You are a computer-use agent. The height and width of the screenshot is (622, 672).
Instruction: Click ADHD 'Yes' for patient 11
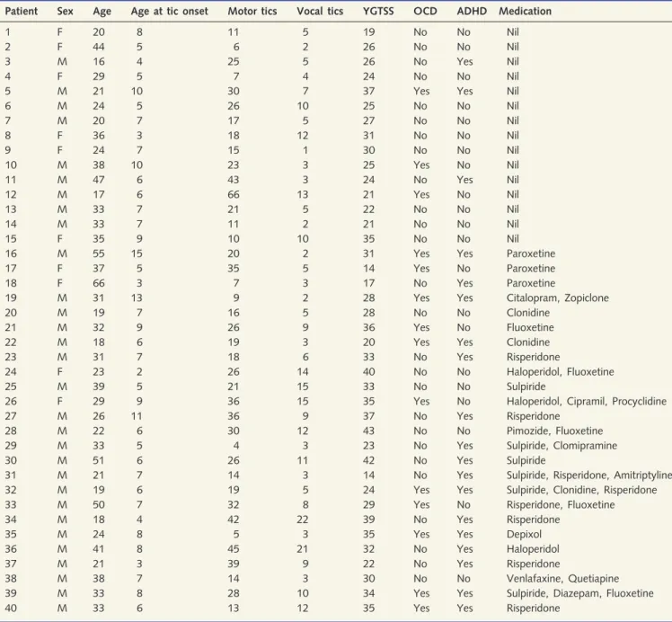[465, 180]
